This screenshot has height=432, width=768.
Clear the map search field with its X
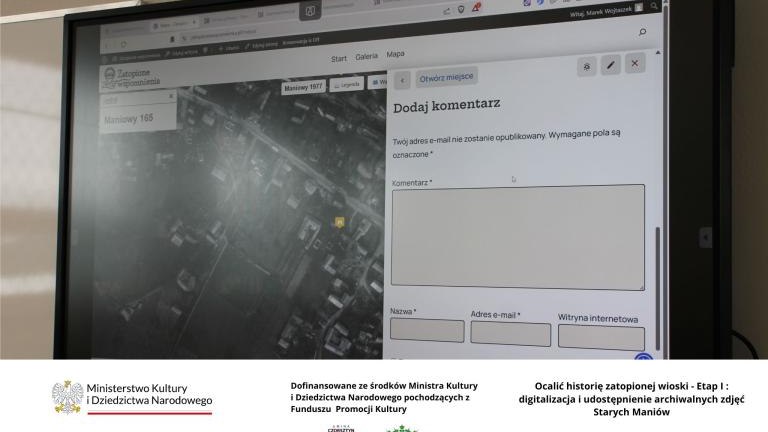(170, 96)
